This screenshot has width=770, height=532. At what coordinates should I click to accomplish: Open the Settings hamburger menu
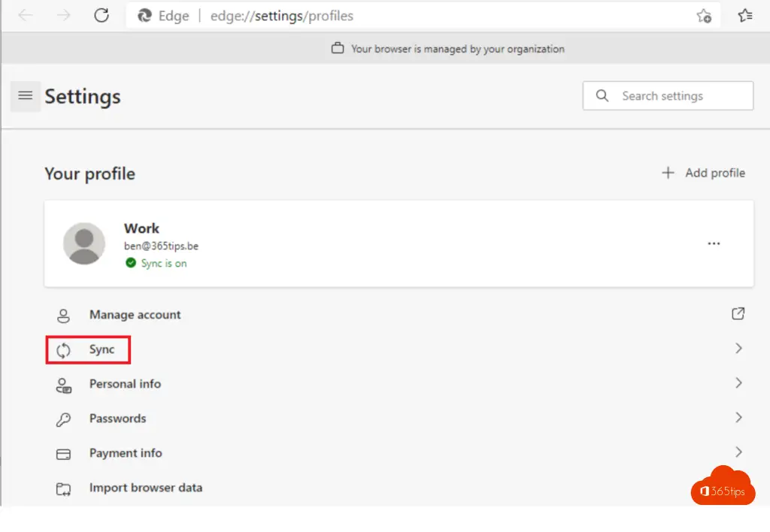(26, 95)
